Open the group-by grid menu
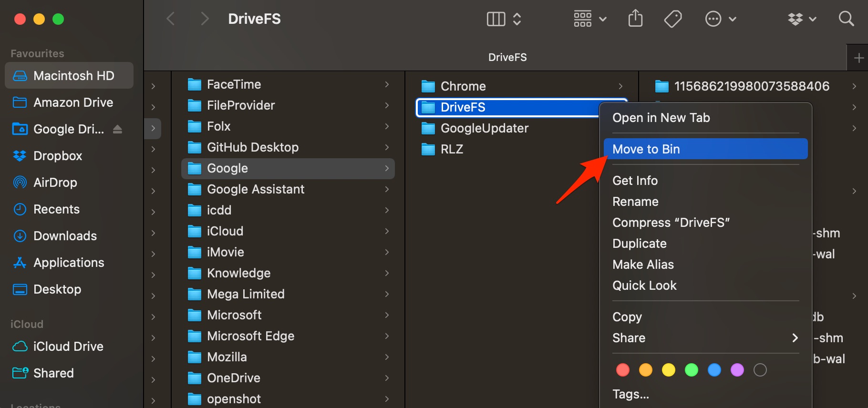The width and height of the screenshot is (868, 408). click(x=590, y=19)
